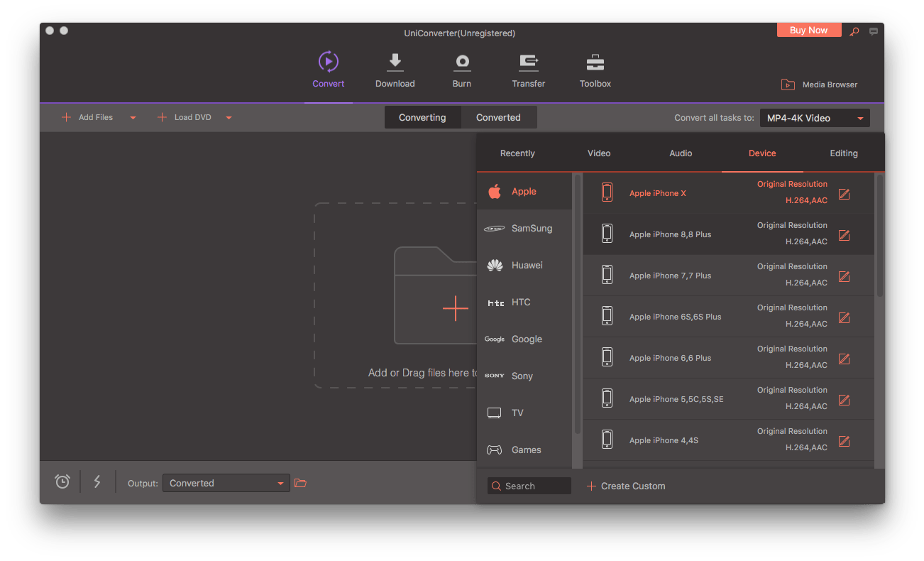Choose Apple iPhone 8,8 Plus preset

click(x=729, y=234)
